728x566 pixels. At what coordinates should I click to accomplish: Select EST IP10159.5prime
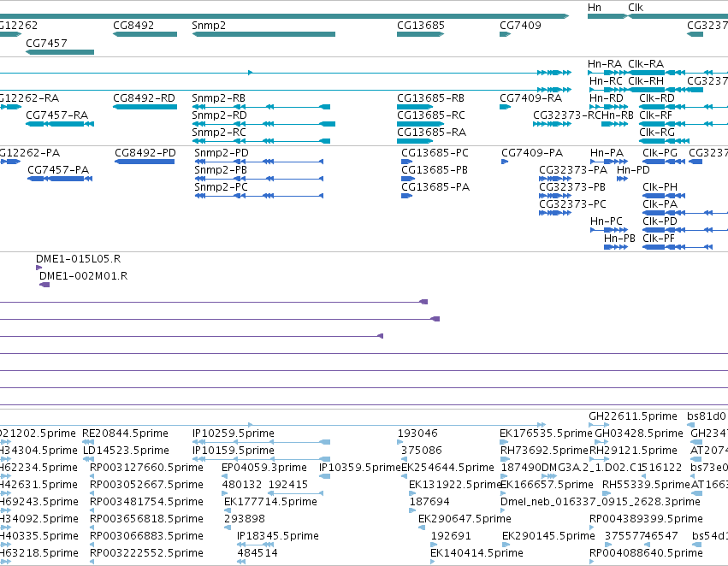point(234,451)
